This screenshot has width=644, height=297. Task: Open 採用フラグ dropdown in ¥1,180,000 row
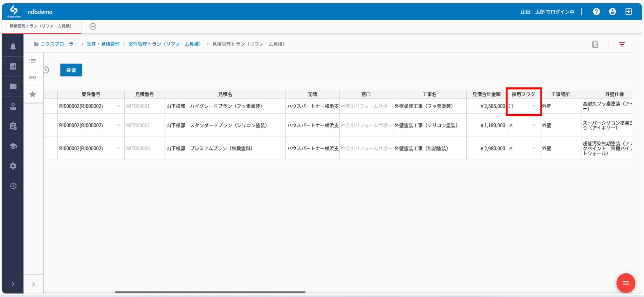[x=534, y=125]
